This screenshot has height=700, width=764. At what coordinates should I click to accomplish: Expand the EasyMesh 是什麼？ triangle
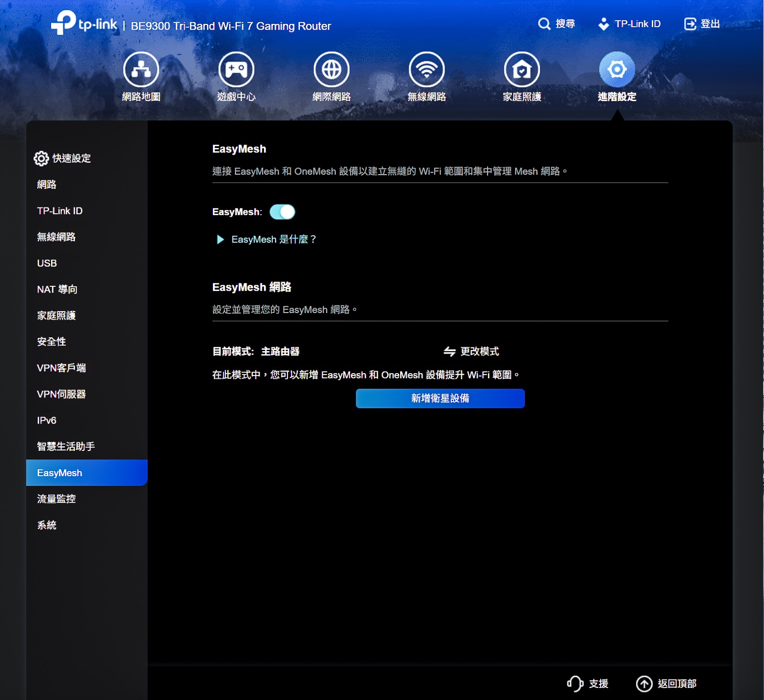(x=220, y=240)
